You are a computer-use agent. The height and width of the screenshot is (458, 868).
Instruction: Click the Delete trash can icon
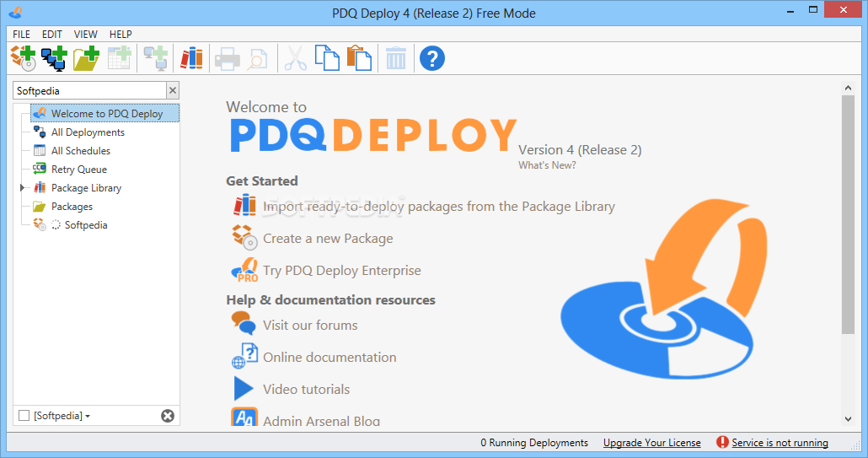[396, 58]
